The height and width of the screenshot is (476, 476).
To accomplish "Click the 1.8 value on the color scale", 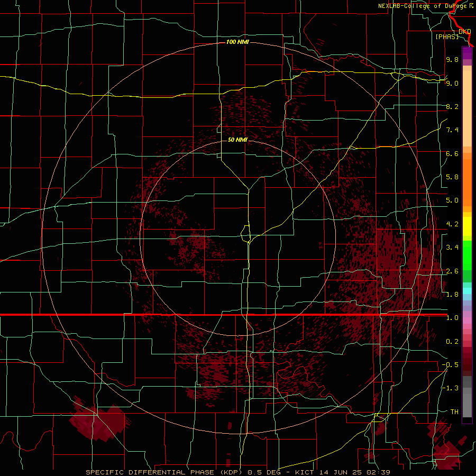I will (x=452, y=295).
